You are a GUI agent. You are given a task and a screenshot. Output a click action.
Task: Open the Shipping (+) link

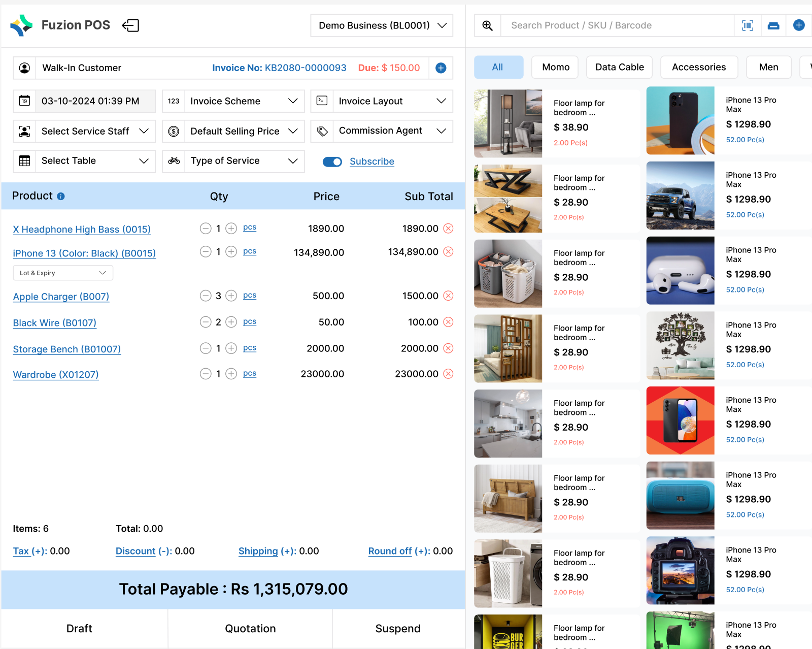(x=267, y=551)
